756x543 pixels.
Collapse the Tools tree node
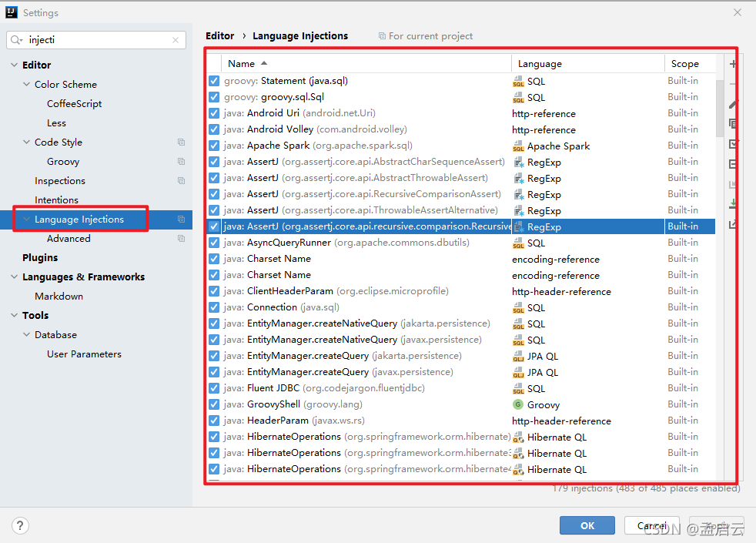[14, 315]
